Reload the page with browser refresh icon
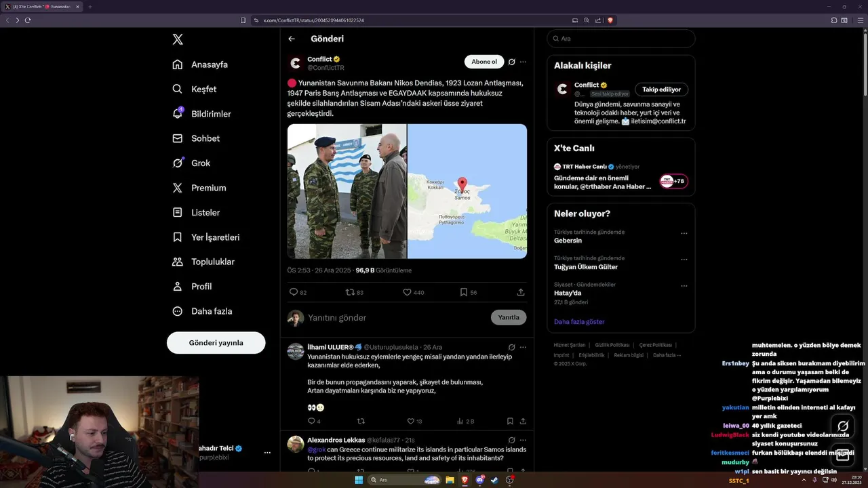 pos(28,20)
